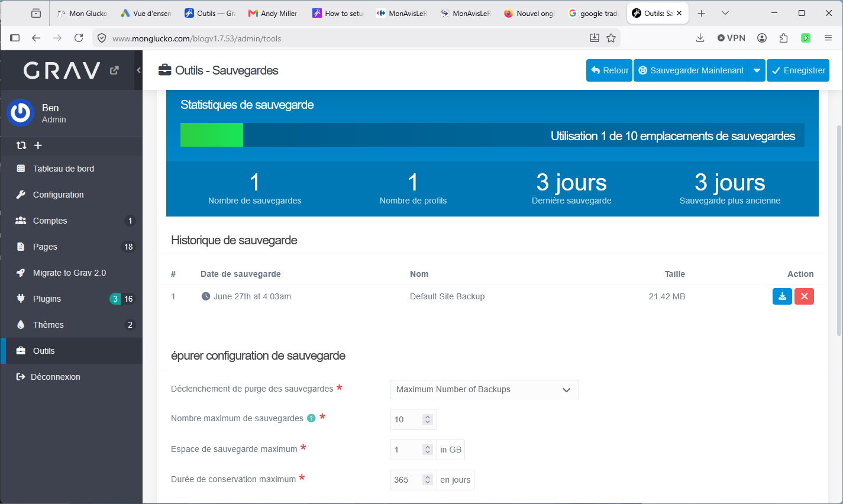Download the Default Site Backup
Image resolution: width=843 pixels, height=504 pixels.
[x=782, y=296]
